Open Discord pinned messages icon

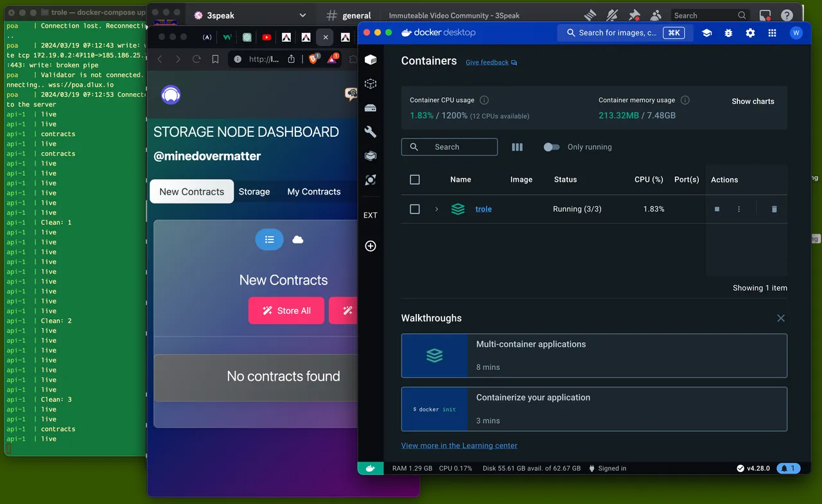[634, 15]
